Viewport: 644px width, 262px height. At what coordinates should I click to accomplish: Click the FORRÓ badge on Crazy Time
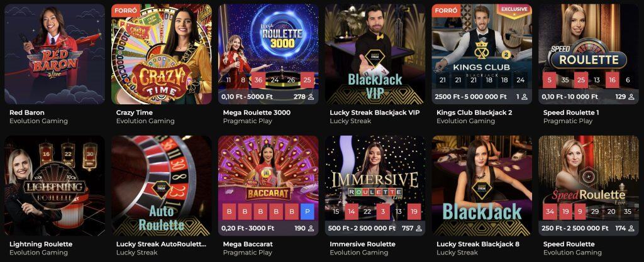click(x=123, y=10)
